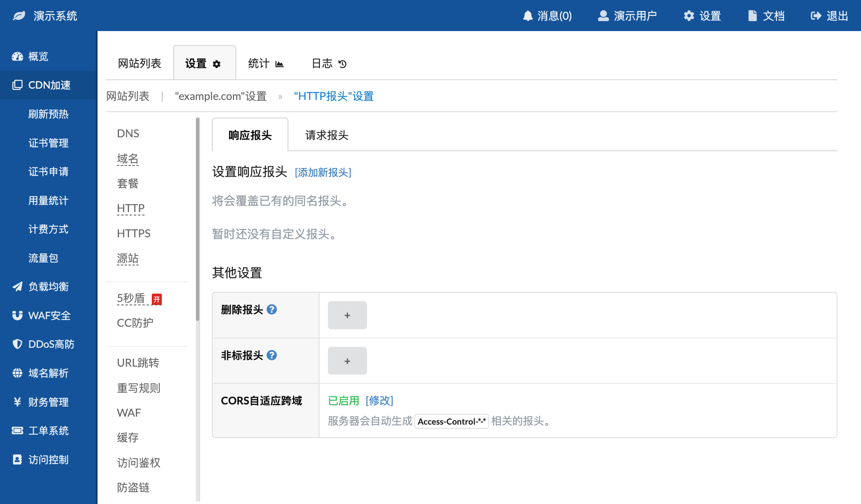This screenshot has width=861, height=504.
Task: Open the 缓存 settings item
Action: coord(128,438)
